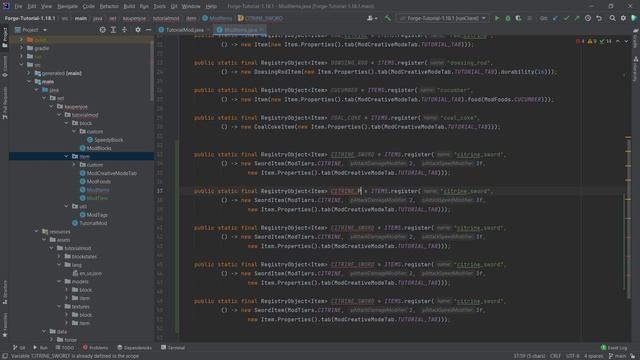This screenshot has height=360, width=640.
Task: Run with coverage icon
Action: (x=518, y=18)
